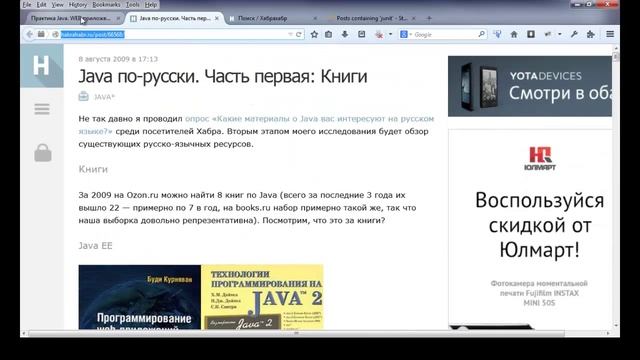The width and height of the screenshot is (640, 360).
Task: Open the sidebar hamburger menu icon
Action: point(42,109)
